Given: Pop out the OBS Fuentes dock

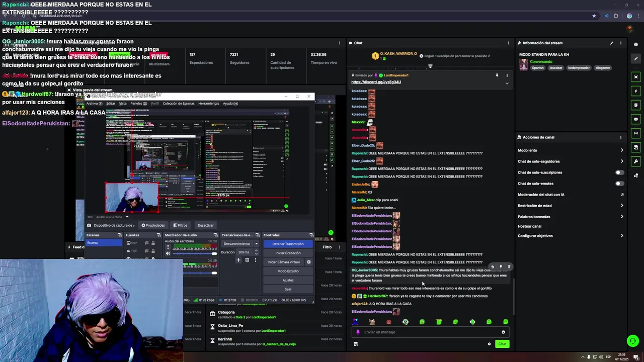Looking at the screenshot, I should pos(159,235).
